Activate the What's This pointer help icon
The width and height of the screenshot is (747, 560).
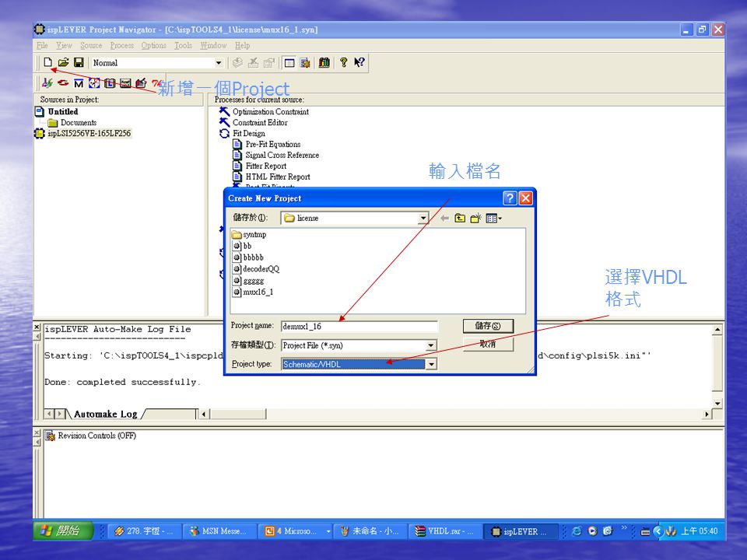pos(359,62)
